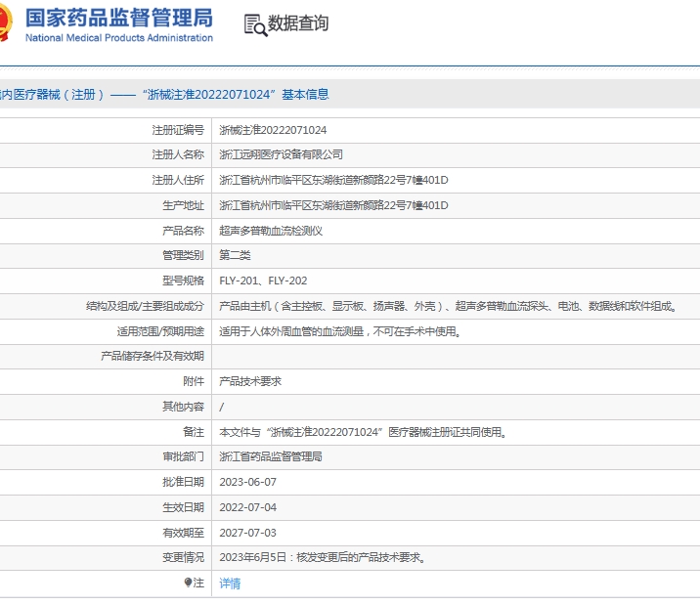Screen dimensions: 700x605
Task: Click the 结构及组成/主要组成成分 label
Action: point(145,306)
